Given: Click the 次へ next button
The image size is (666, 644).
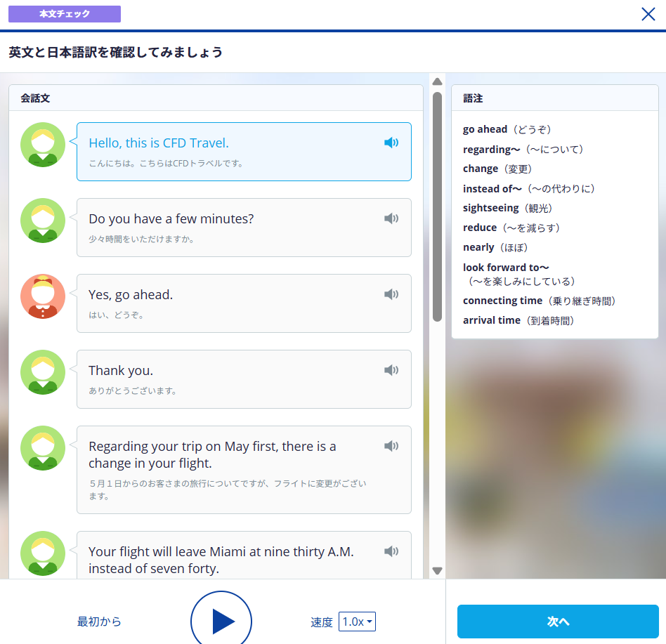Looking at the screenshot, I should tap(558, 622).
